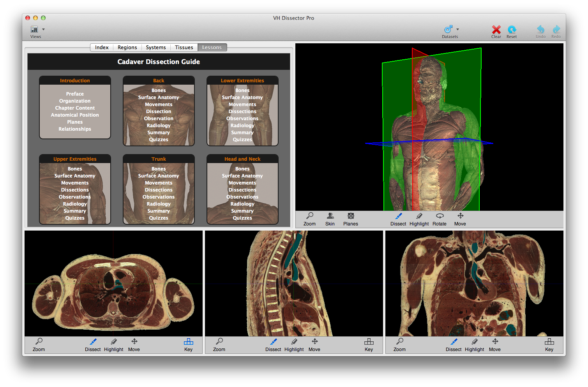Screen dimensions: 588x387
Task: Open Radiology under Lower Extremities
Action: pos(242,126)
